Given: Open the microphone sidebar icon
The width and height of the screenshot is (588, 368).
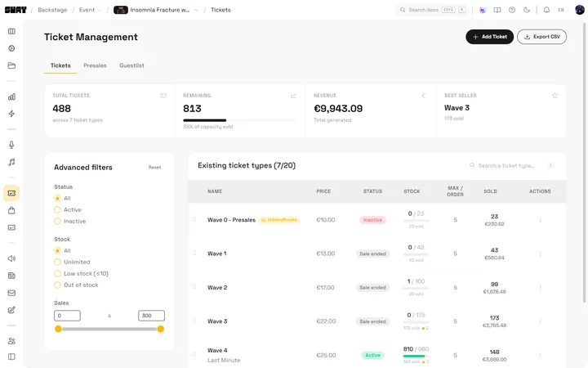Looking at the screenshot, I should click(11, 145).
